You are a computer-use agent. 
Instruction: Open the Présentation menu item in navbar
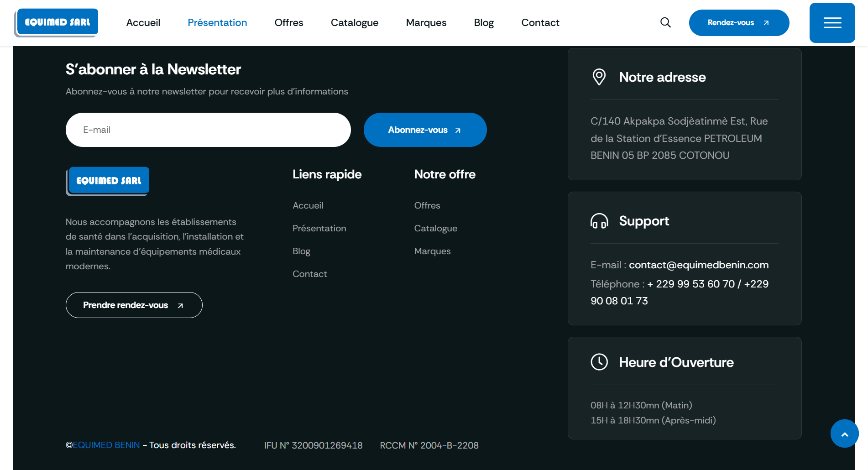(217, 22)
